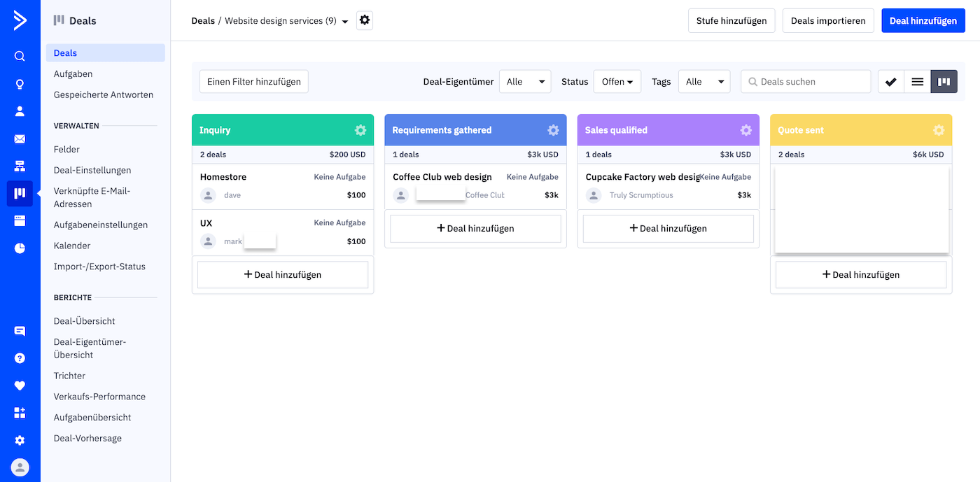Image resolution: width=980 pixels, height=482 pixels.
Task: Open Kalender menu item
Action: tap(72, 246)
